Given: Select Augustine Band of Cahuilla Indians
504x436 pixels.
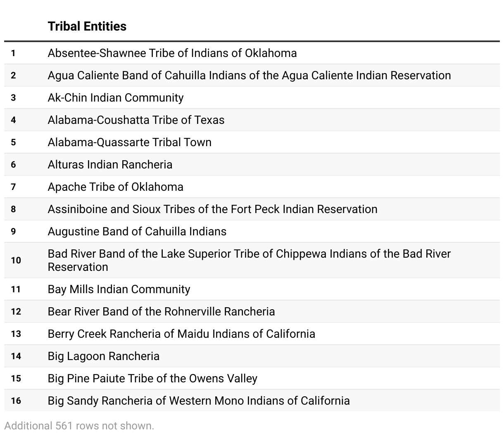Looking at the screenshot, I should [x=137, y=232].
